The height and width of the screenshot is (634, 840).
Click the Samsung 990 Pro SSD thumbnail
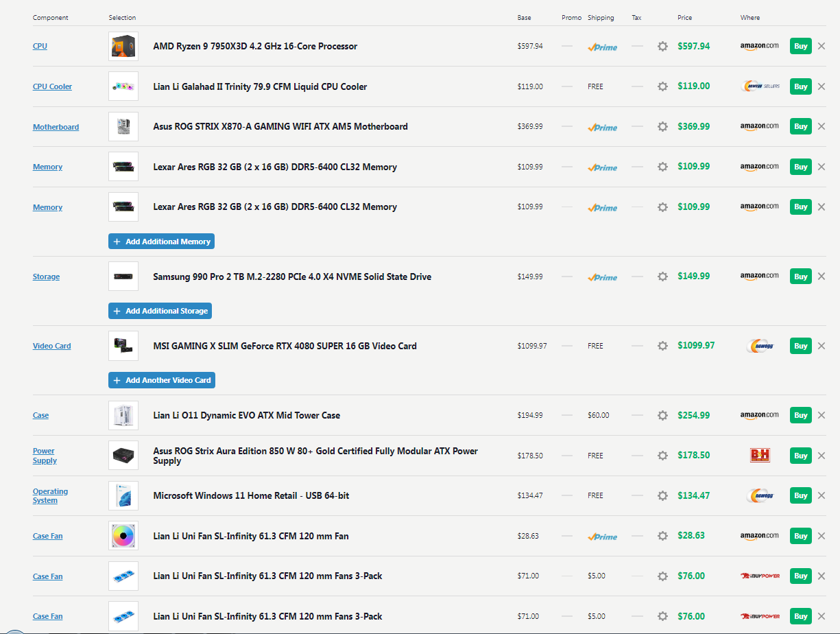[123, 277]
